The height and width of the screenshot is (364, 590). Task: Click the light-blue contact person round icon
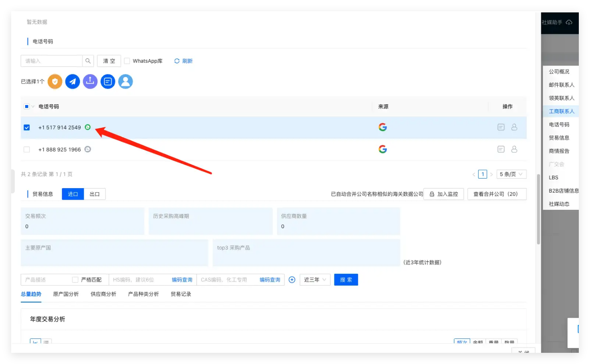[x=125, y=82]
